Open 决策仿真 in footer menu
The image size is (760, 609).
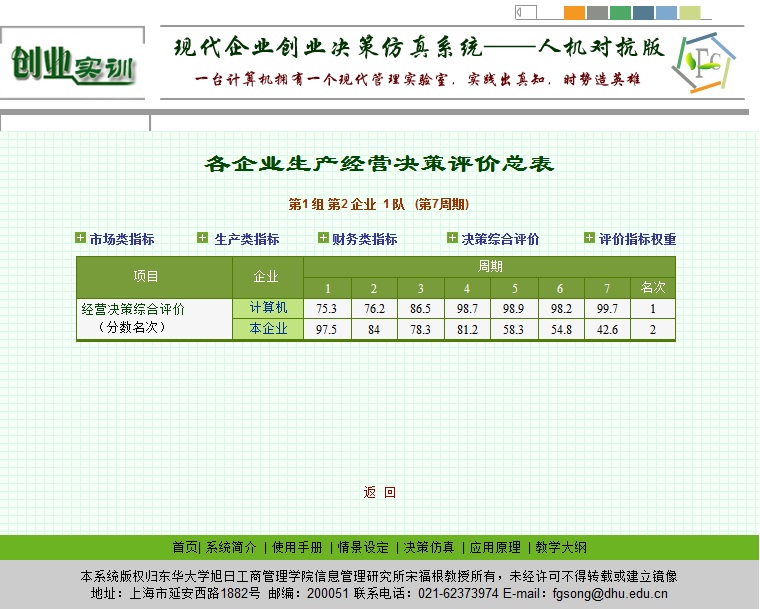429,547
